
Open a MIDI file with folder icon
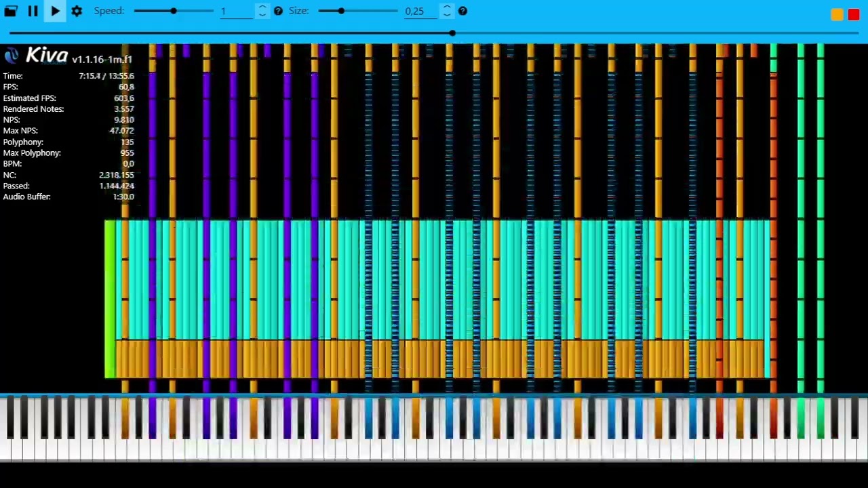(x=11, y=11)
